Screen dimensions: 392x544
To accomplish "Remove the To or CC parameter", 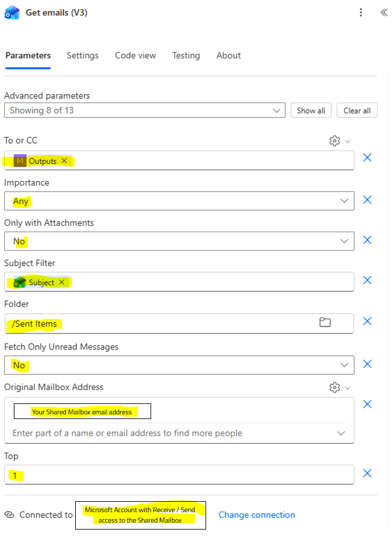I will coord(367,157).
